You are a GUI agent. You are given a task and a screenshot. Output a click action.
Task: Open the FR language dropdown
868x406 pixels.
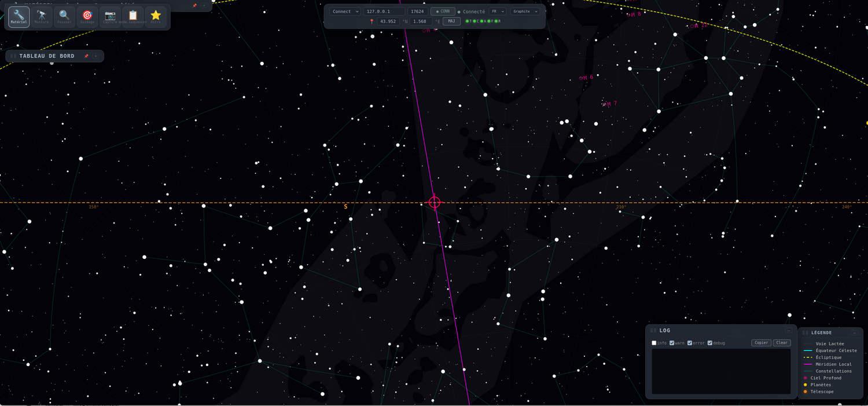point(498,12)
